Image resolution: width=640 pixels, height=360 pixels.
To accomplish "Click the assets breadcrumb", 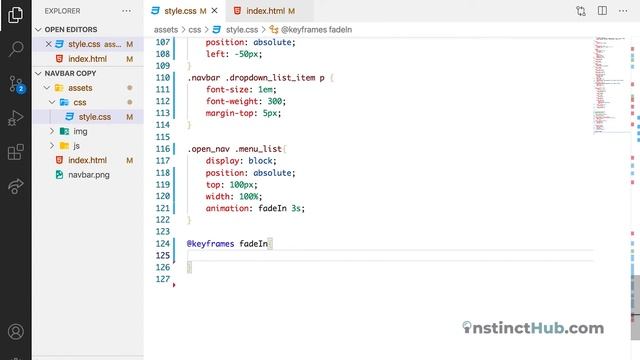I will point(166,30).
